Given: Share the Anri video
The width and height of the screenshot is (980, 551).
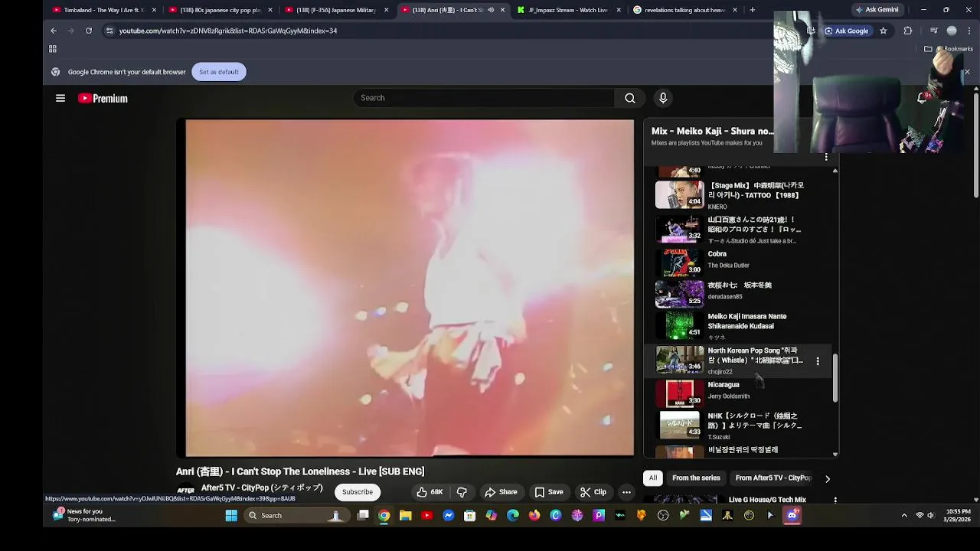Looking at the screenshot, I should click(x=501, y=492).
